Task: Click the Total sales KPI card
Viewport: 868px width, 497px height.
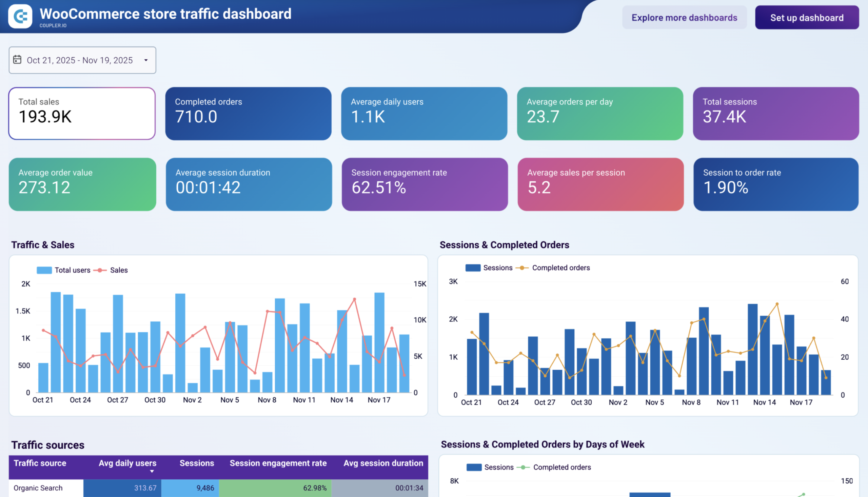Action: click(x=82, y=113)
